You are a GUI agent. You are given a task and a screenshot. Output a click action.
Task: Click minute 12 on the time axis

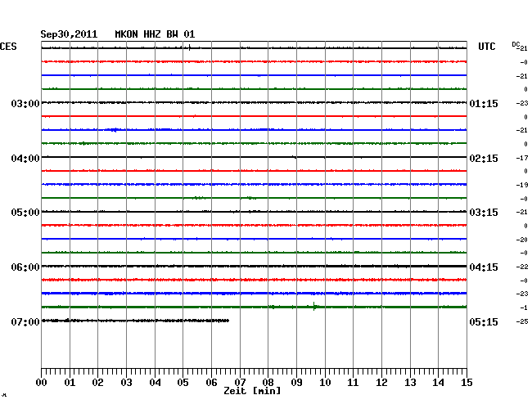pyautogui.click(x=381, y=383)
